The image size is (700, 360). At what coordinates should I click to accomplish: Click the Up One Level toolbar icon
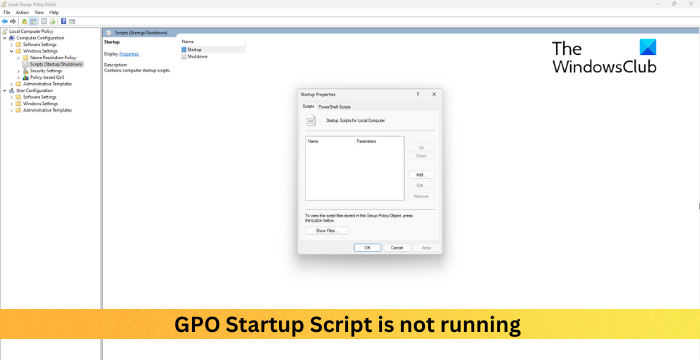pos(25,21)
